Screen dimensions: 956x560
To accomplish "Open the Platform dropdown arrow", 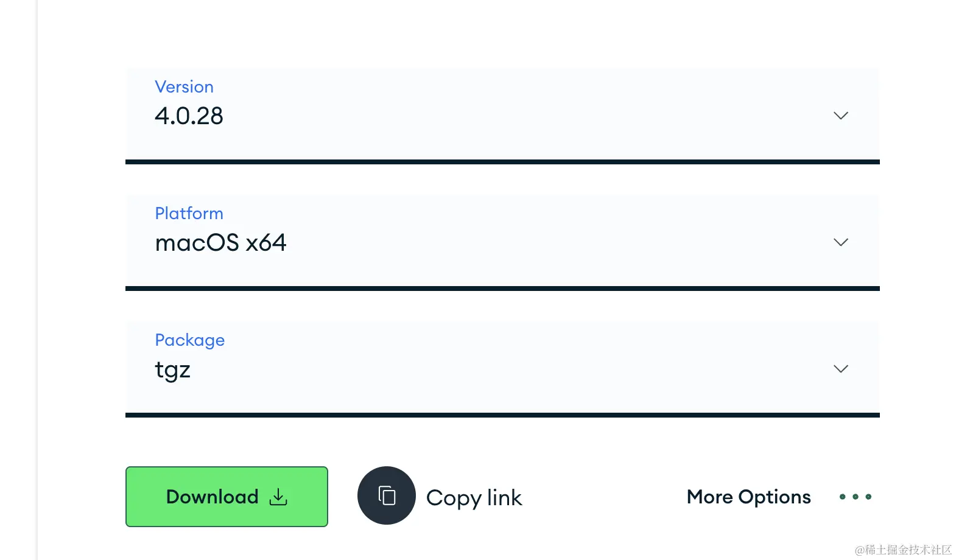I will click(x=840, y=242).
